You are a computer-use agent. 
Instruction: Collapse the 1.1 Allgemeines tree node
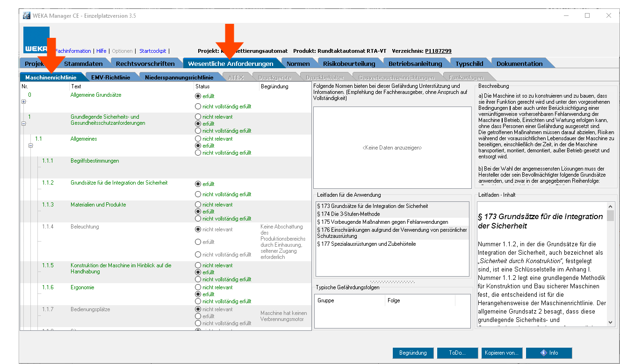[x=31, y=146]
